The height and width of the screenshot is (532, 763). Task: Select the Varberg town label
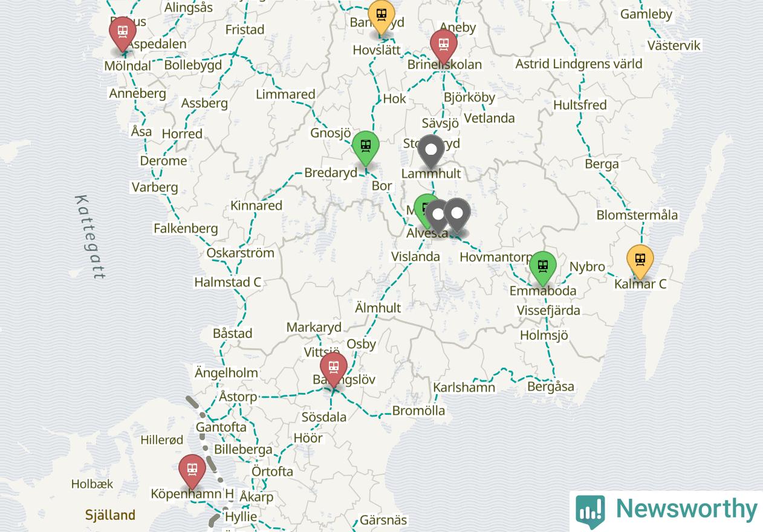155,187
